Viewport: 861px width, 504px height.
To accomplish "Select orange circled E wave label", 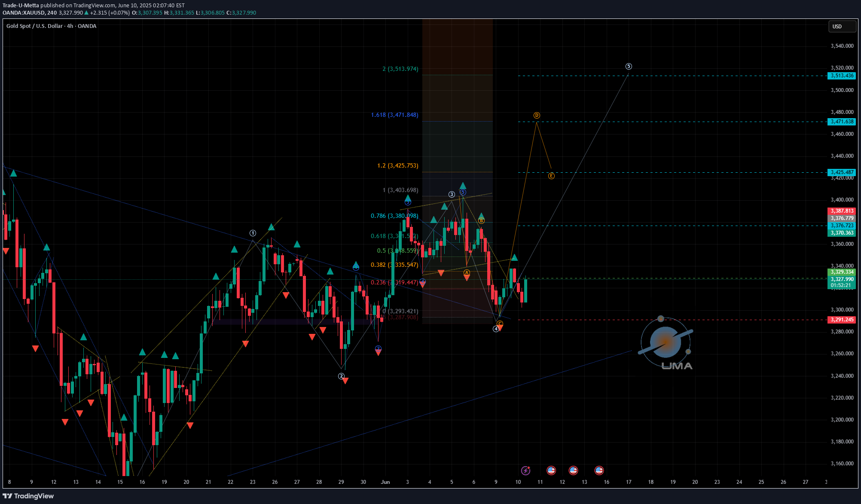I will [551, 176].
